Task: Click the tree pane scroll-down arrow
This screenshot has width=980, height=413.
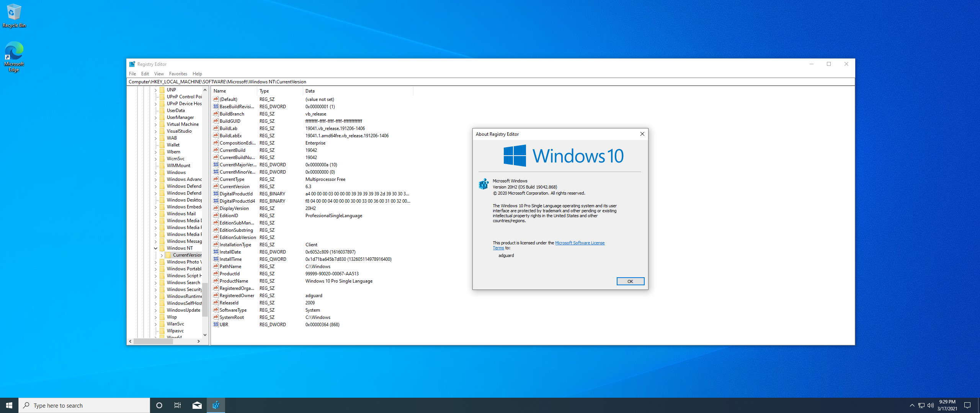Action: tap(205, 335)
